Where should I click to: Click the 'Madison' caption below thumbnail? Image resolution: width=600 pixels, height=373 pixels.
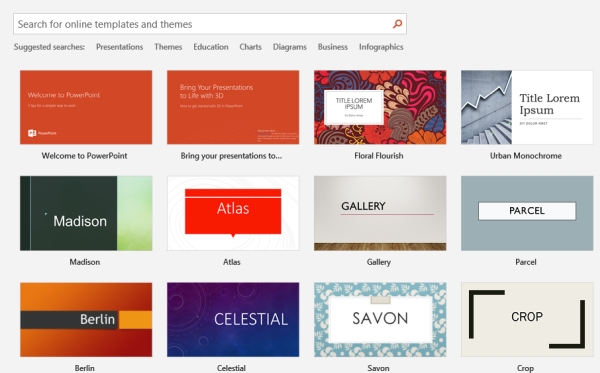pos(85,262)
